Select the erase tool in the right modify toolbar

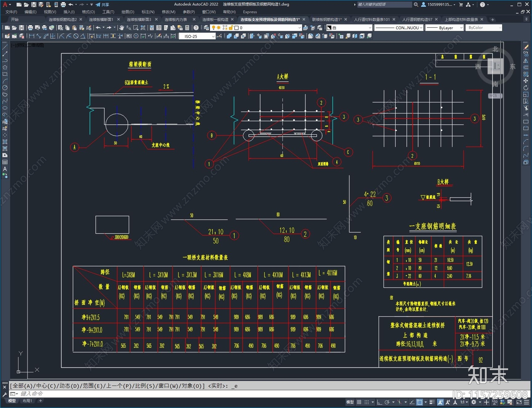pyautogui.click(x=526, y=47)
